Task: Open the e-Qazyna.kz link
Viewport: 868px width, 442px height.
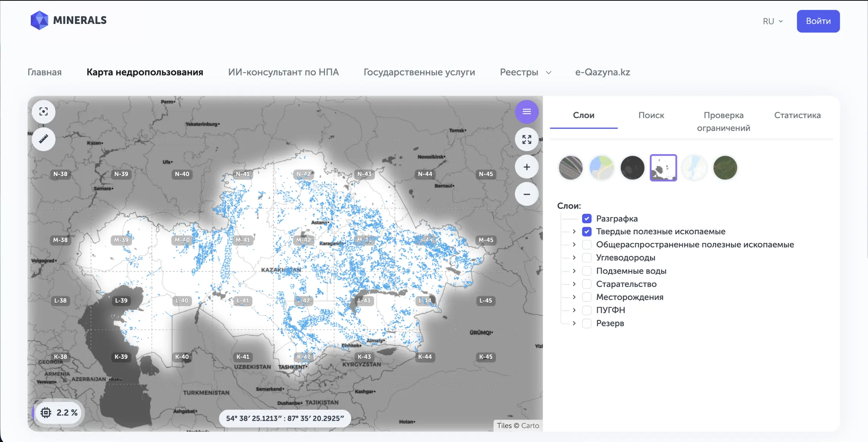Action: [603, 72]
